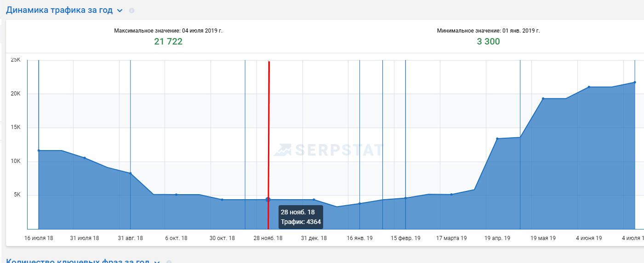This screenshot has height=263, width=644.
Task: Select the 31 авг. 18 data point
Action: coord(131,173)
